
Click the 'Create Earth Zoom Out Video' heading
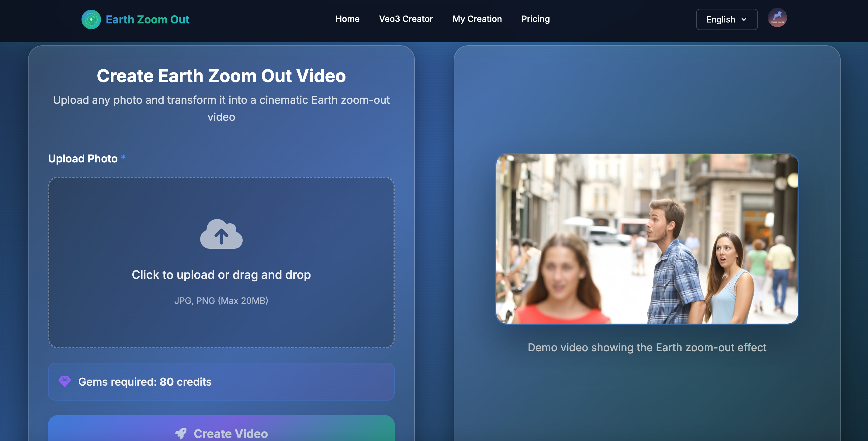(221, 76)
